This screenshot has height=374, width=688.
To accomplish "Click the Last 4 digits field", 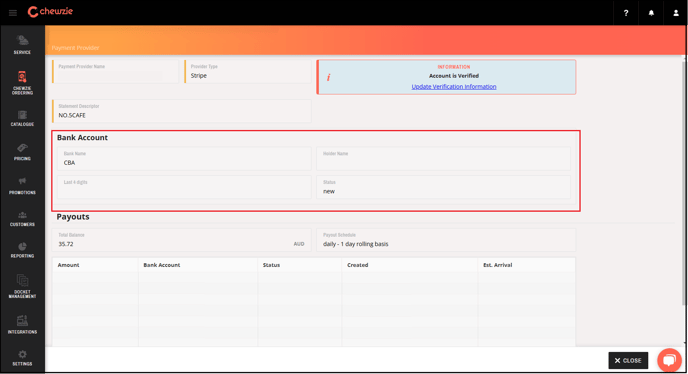I will tap(184, 187).
